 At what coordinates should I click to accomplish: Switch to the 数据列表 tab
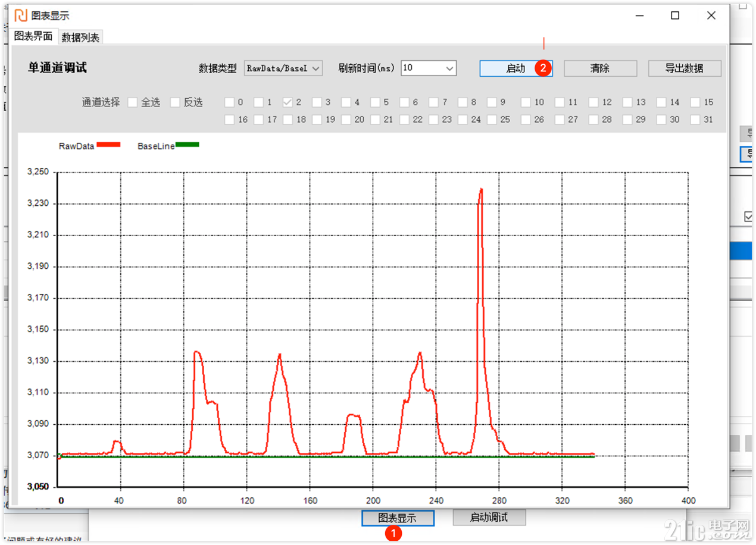pyautogui.click(x=81, y=37)
